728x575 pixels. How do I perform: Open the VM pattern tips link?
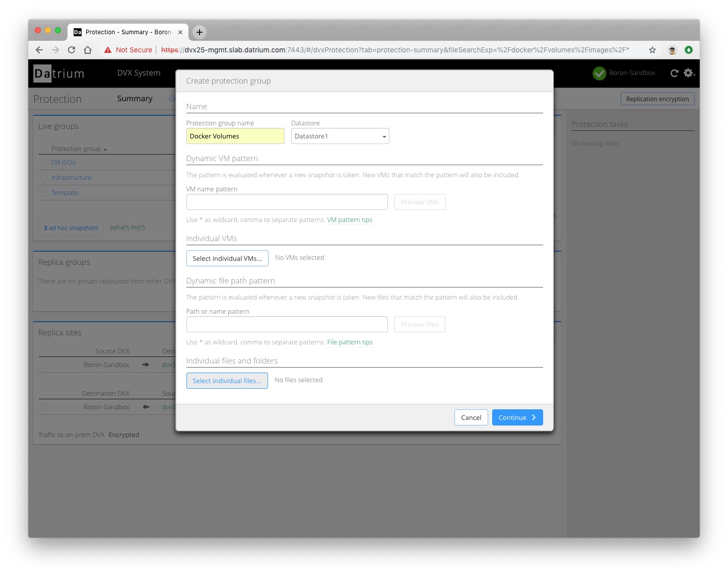pyautogui.click(x=350, y=220)
